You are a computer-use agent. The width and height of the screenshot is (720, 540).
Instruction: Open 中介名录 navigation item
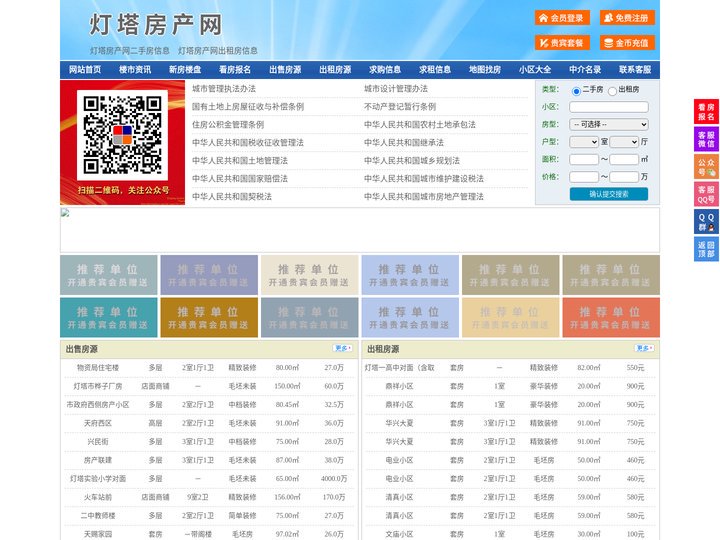[x=585, y=70]
